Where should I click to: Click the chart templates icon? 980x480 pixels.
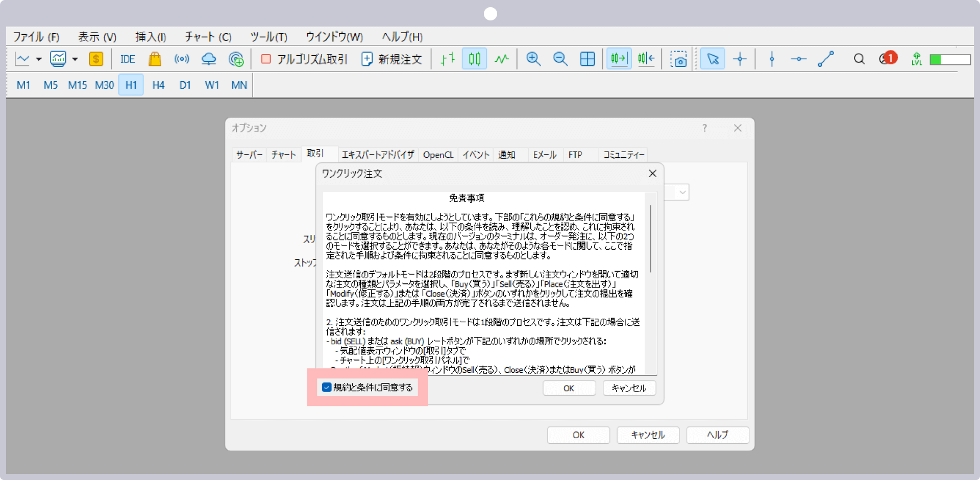coord(58,59)
